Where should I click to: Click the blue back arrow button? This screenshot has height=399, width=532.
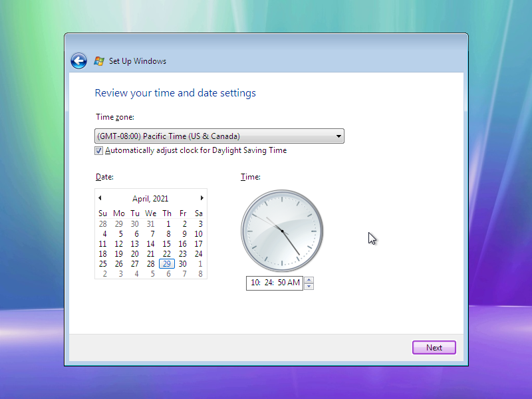(x=78, y=61)
